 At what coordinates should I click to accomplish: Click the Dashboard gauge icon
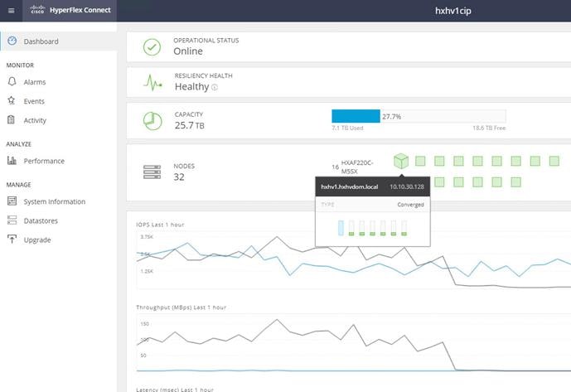click(12, 41)
